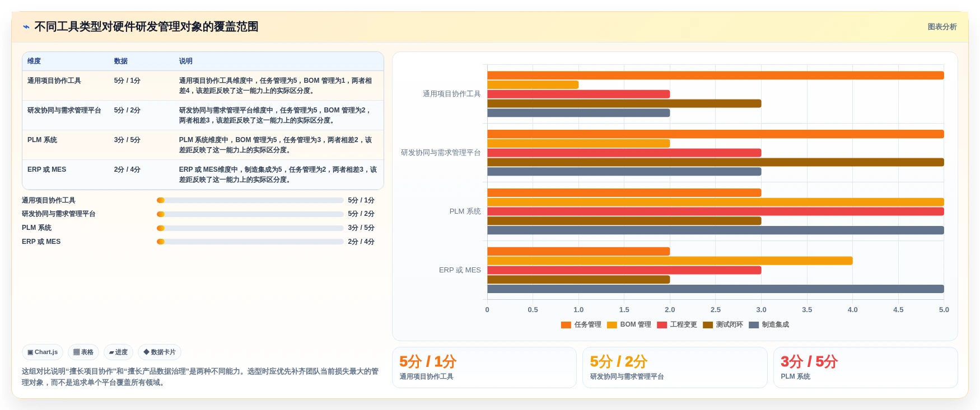Click the 3分 / 5分 value beside PLM progress bar

click(x=361, y=228)
